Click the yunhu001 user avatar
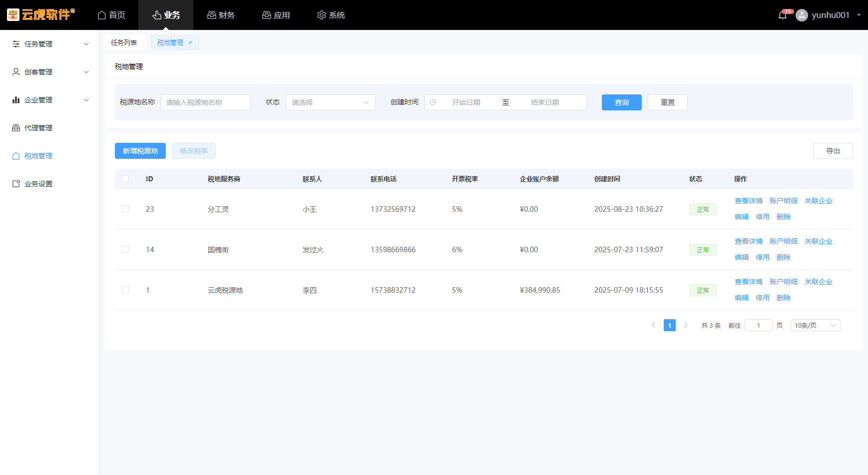Screen dimensions: 868x475 [802, 15]
